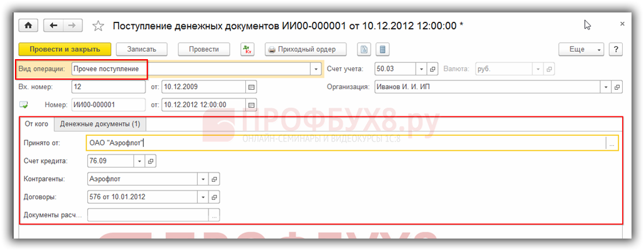Viewport: 644px width, 251px height.
Task: Switch to the От кого tab
Action: tap(37, 124)
